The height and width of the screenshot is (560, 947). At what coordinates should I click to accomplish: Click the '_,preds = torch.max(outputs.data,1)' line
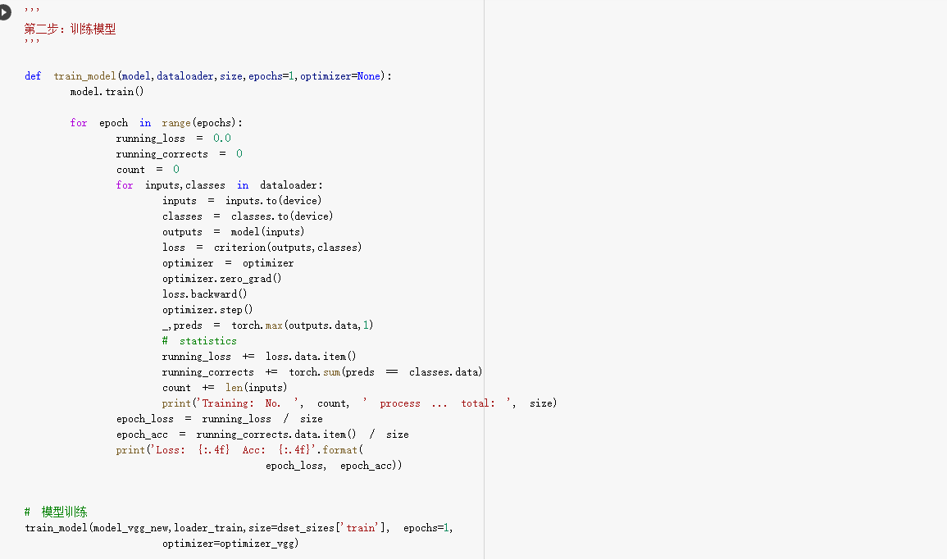[x=267, y=326]
